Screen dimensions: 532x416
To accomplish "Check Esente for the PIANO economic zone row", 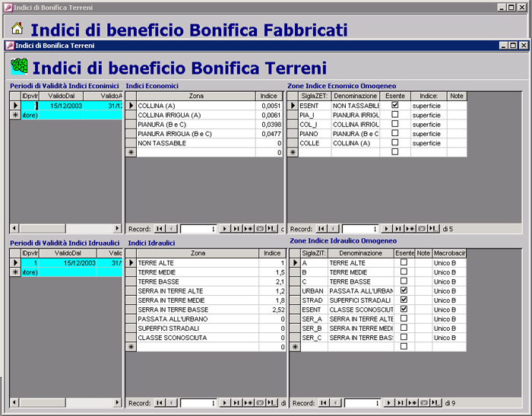I will (x=394, y=134).
